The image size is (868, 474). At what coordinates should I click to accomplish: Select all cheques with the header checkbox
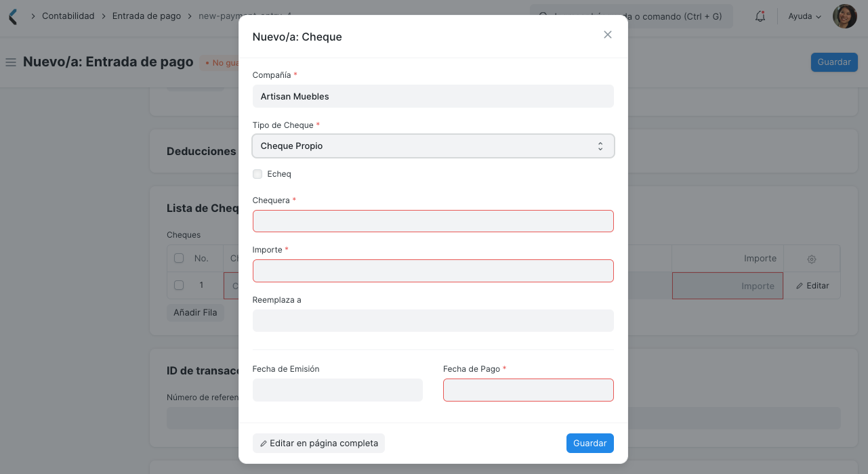[x=178, y=258]
